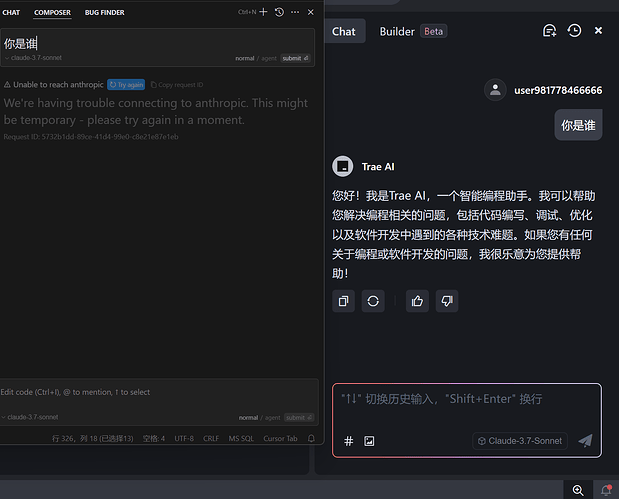Click the 空格: 4 indentation status

click(x=154, y=439)
